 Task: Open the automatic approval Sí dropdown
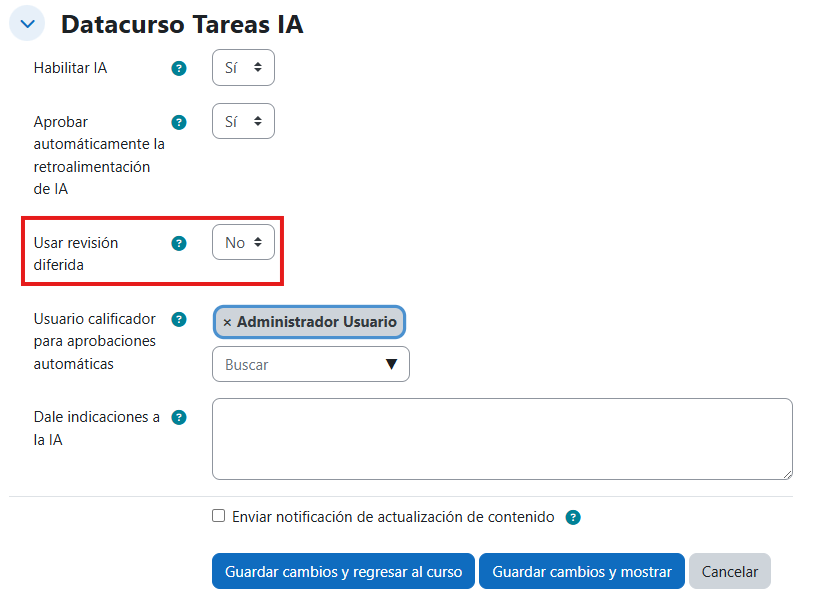pos(243,121)
